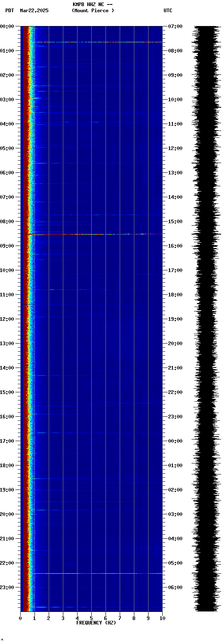Pick 13:00 on the UTC time axis
This screenshot has width=224, height=644.
[175, 173]
